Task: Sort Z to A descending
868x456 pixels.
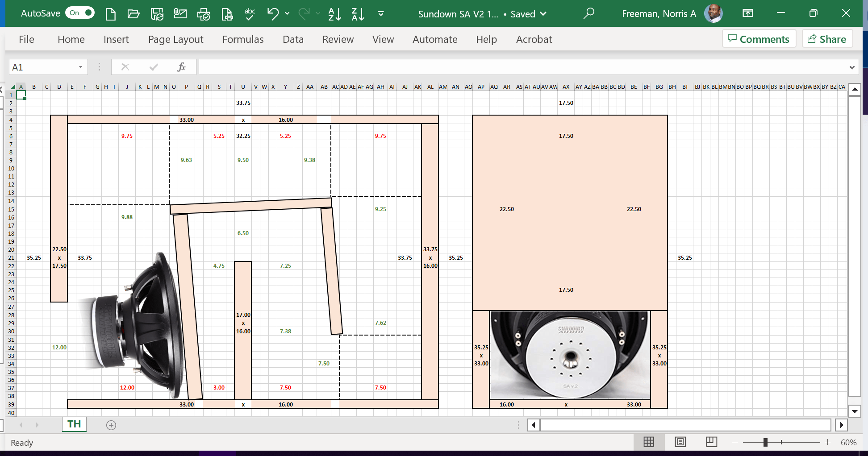Action: (x=358, y=14)
